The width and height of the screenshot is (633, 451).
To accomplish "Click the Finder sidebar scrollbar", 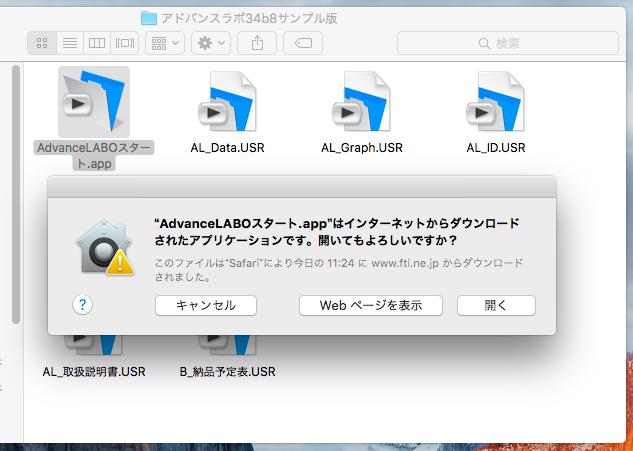I will (16, 194).
